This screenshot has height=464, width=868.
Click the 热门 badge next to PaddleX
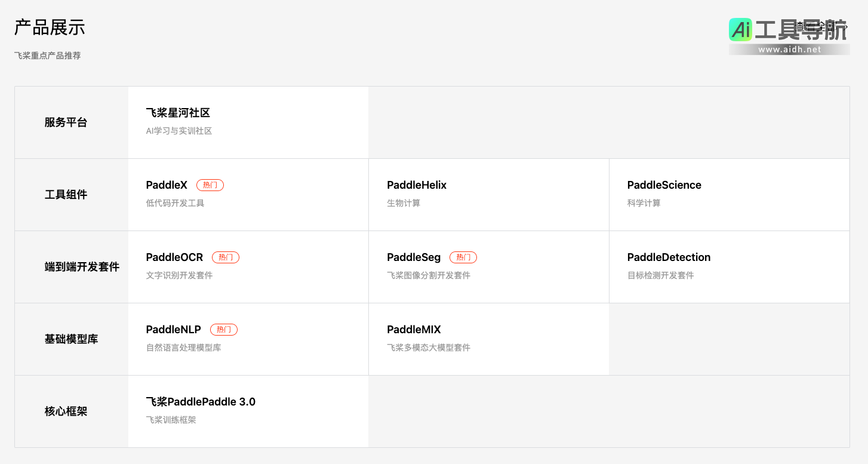[x=210, y=185]
